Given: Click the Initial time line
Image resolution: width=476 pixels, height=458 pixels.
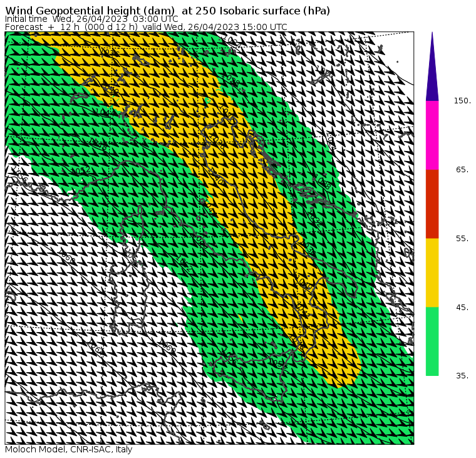Looking at the screenshot, I should pyautogui.click(x=91, y=19).
